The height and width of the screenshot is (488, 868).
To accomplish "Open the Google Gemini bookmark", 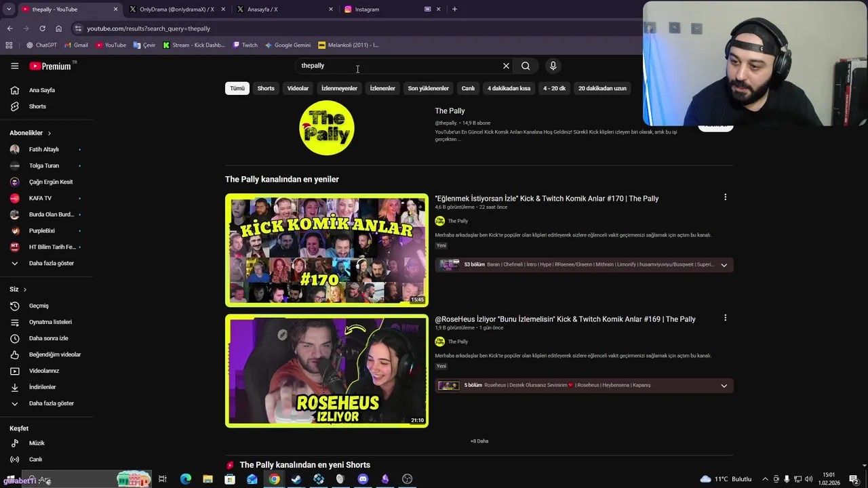I will pyautogui.click(x=288, y=45).
